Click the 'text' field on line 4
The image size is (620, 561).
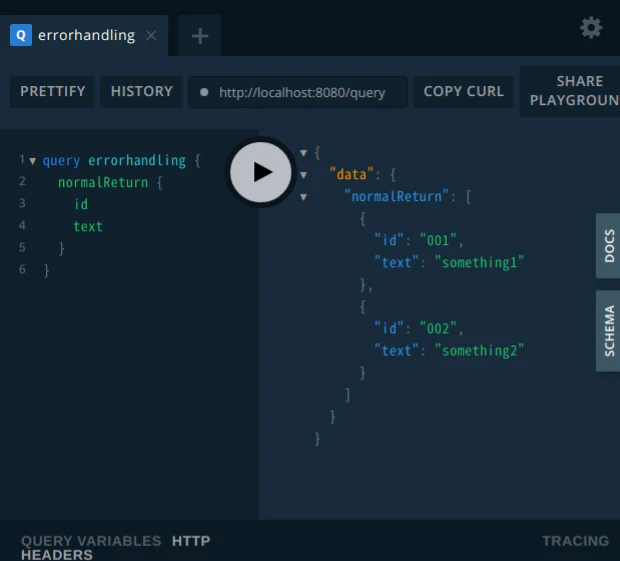coord(88,226)
